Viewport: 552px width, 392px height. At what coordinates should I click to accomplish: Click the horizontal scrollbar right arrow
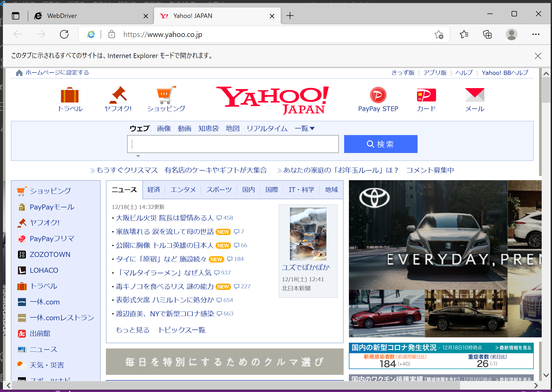tap(536, 386)
